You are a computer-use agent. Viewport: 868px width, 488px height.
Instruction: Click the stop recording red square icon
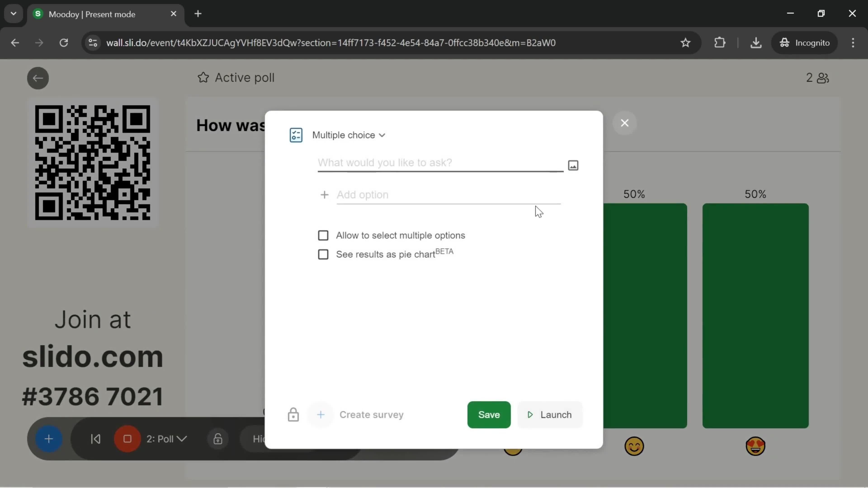pyautogui.click(x=127, y=439)
